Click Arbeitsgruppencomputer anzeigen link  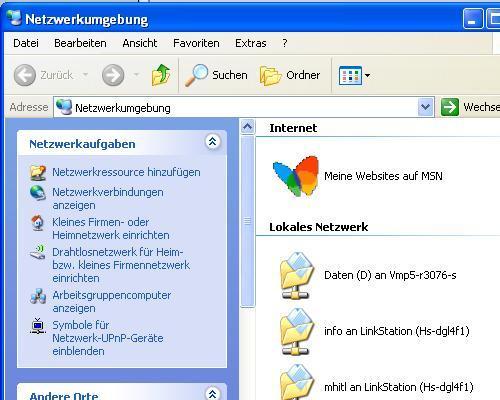112,302
